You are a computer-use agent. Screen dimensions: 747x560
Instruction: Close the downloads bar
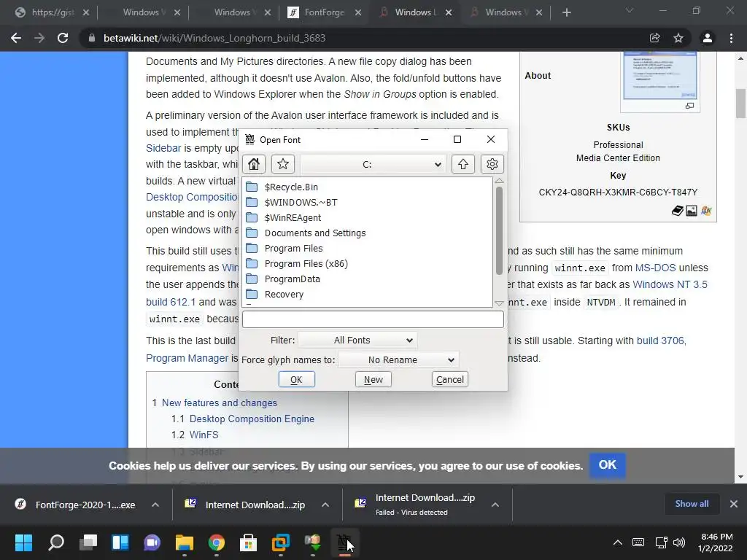coord(734,503)
